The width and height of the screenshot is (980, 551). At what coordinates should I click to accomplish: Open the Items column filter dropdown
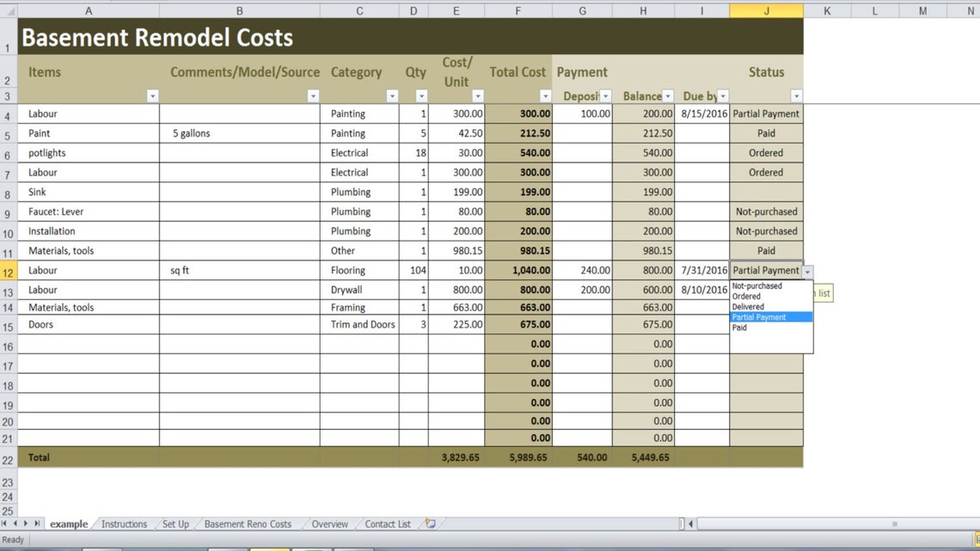(x=153, y=95)
